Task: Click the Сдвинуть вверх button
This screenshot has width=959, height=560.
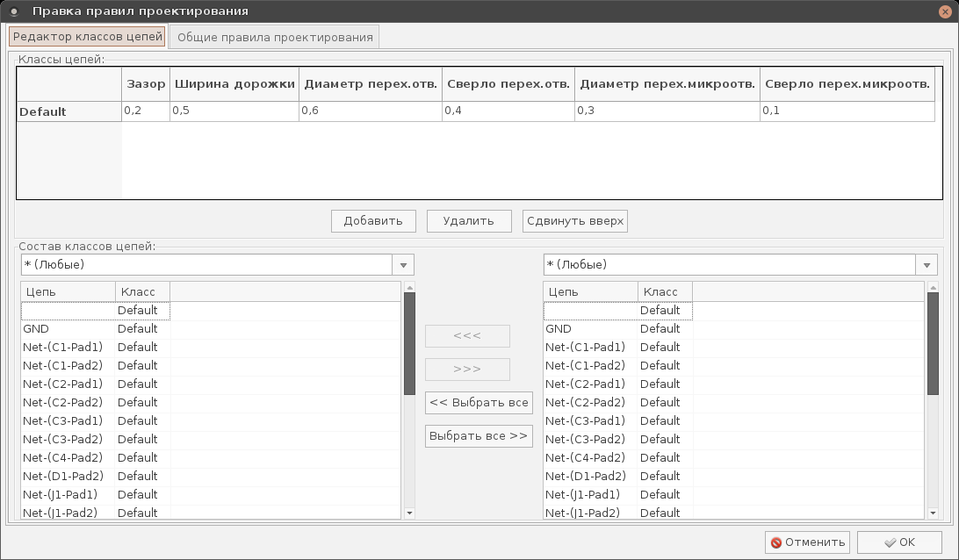Action: [575, 220]
